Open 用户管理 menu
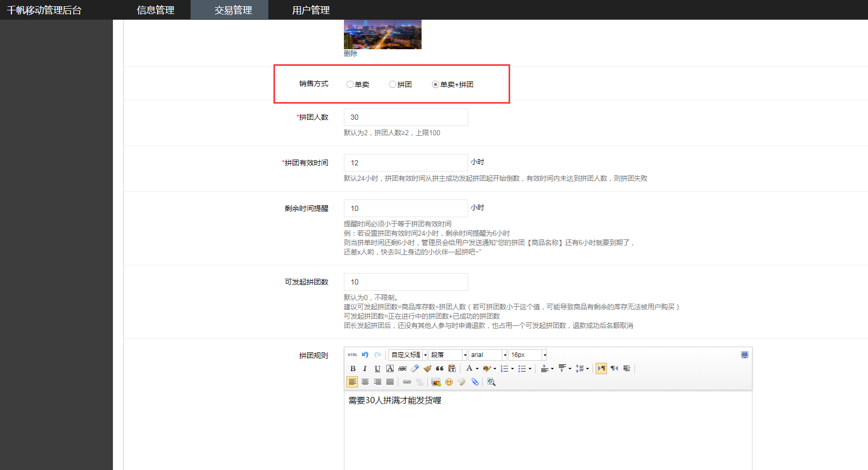 pos(311,10)
